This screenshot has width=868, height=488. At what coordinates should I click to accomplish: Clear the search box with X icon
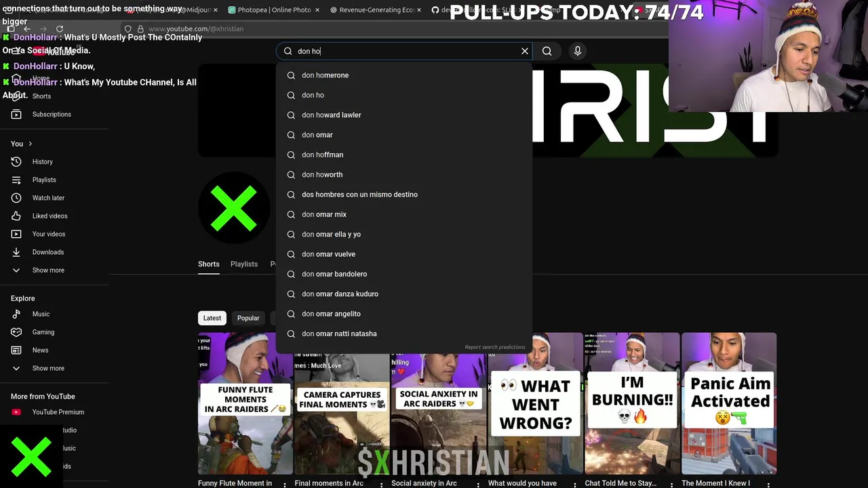coord(525,51)
